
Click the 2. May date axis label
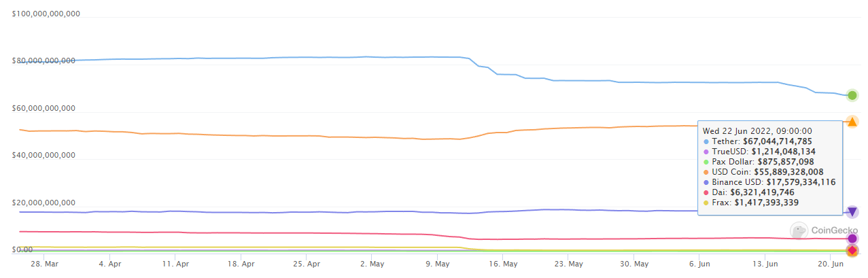(x=372, y=263)
